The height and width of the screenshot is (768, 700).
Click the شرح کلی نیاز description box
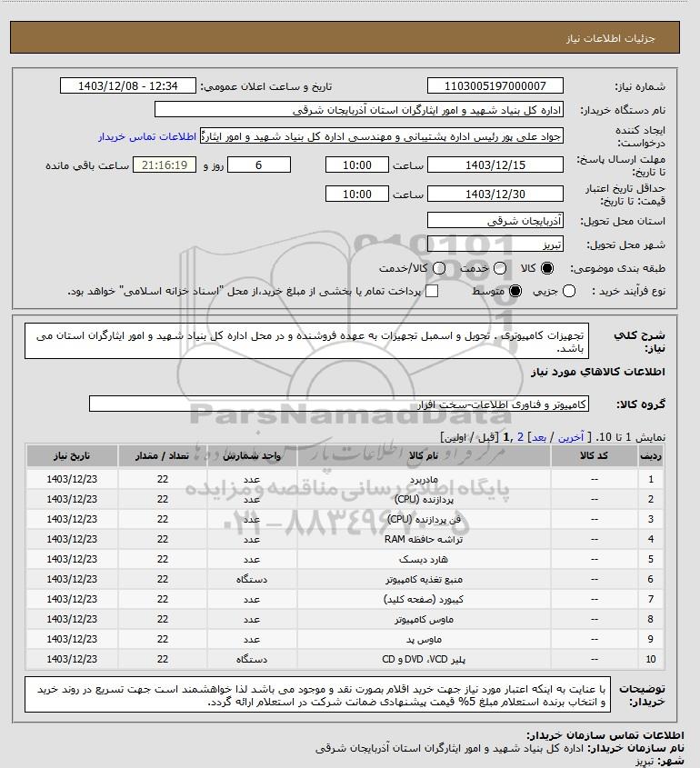click(x=306, y=341)
